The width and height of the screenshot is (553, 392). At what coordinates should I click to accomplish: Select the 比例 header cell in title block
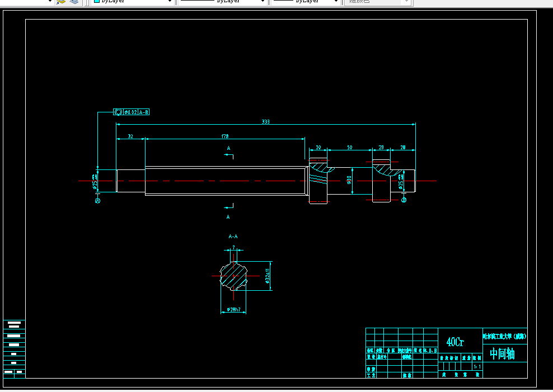(x=477, y=358)
